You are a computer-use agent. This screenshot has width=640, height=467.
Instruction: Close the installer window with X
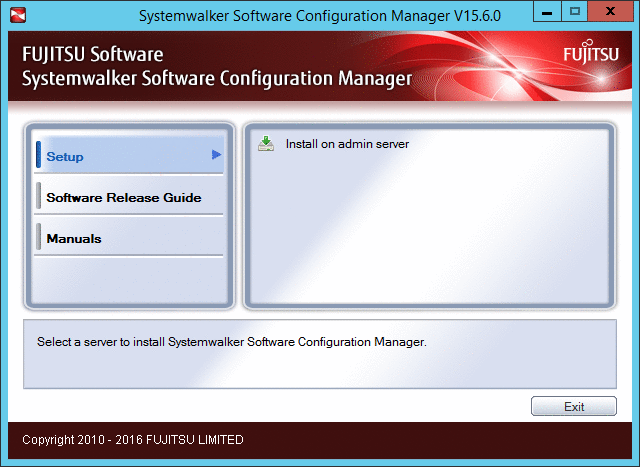point(611,11)
